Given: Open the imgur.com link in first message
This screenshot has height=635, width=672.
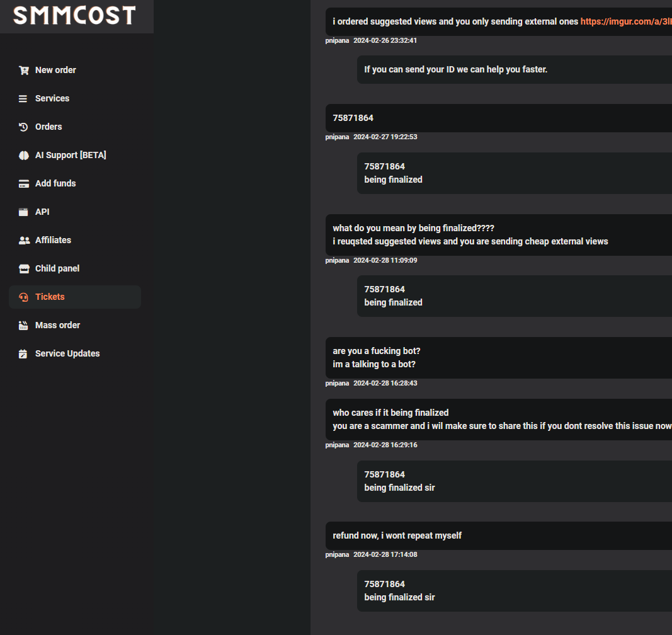Looking at the screenshot, I should [626, 21].
